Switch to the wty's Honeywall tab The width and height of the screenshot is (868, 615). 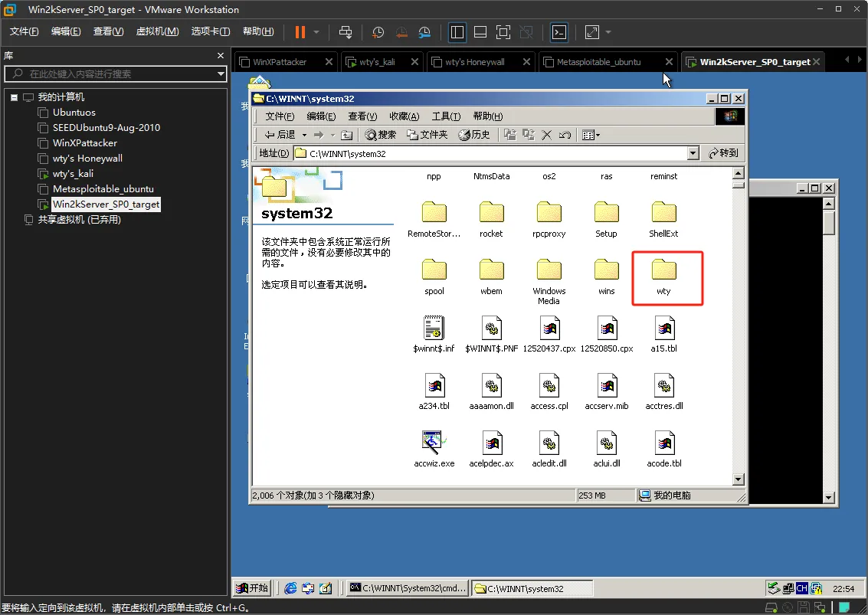coord(475,62)
